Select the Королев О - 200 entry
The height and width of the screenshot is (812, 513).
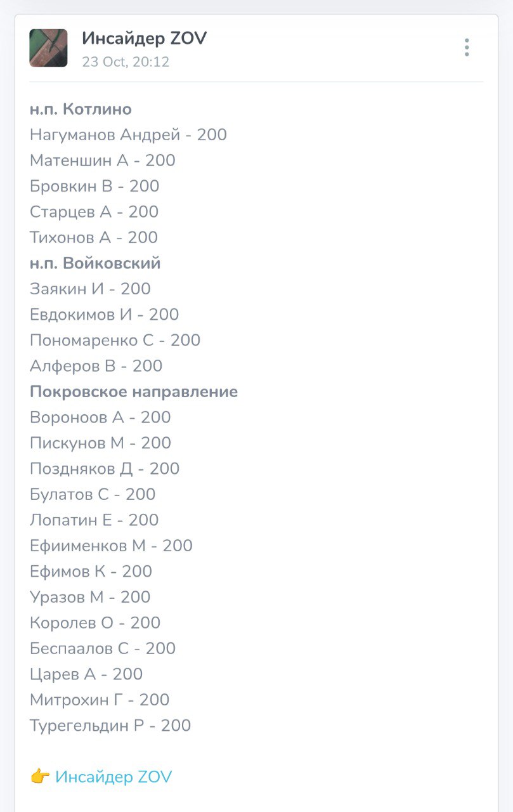click(95, 623)
